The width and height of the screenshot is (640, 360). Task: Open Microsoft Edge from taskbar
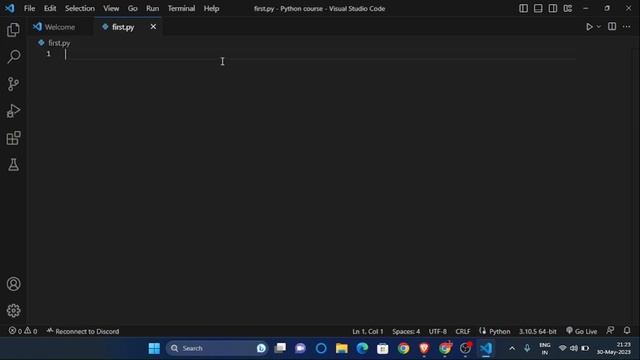point(362,348)
